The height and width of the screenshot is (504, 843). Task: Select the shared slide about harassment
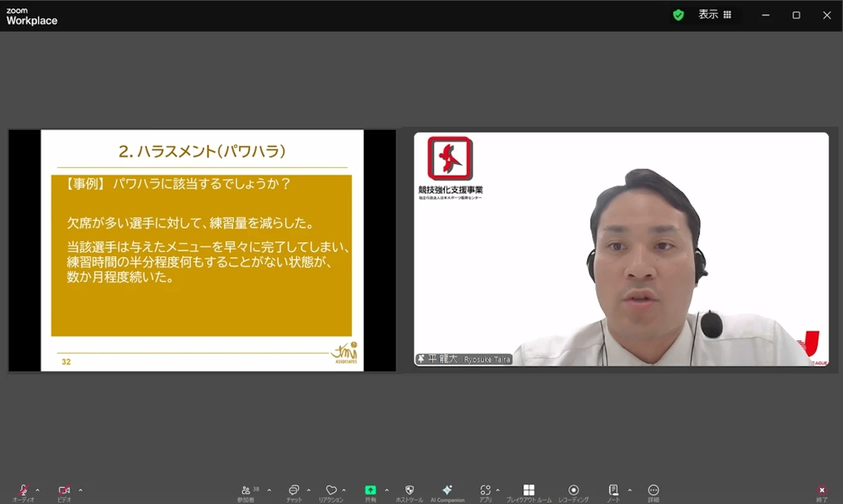(x=202, y=251)
